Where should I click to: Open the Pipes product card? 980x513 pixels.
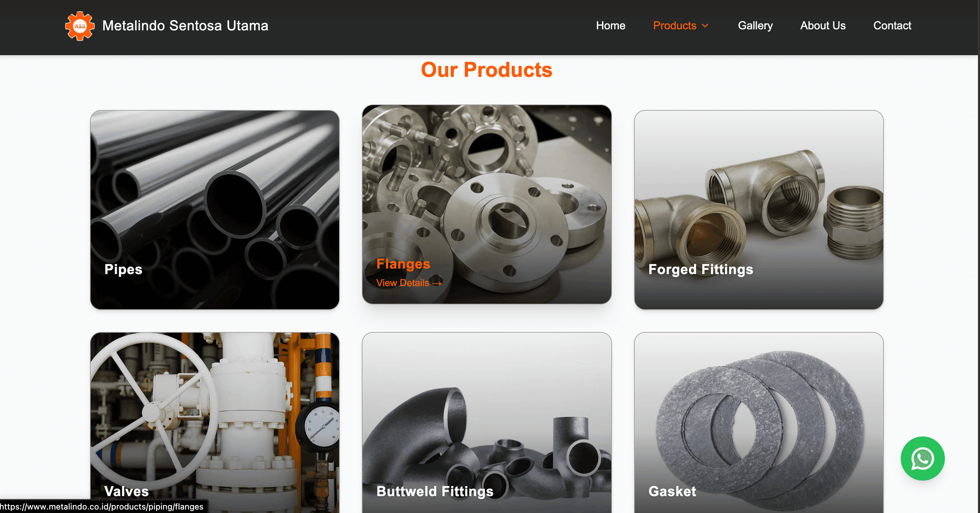click(215, 210)
